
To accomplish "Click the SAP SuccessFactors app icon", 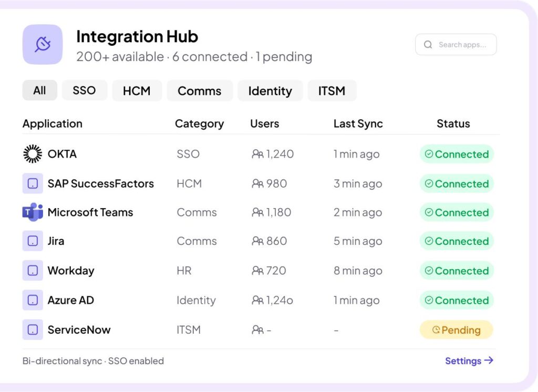I will 33,183.
